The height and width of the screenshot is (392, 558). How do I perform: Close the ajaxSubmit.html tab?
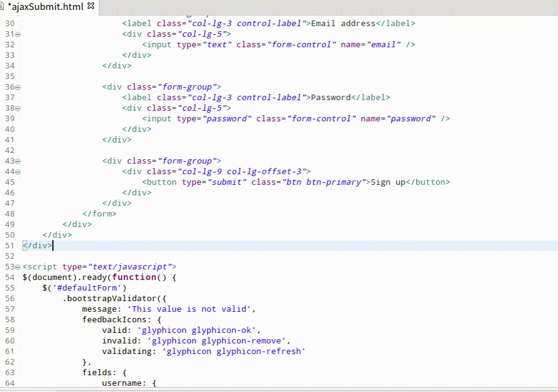91,6
